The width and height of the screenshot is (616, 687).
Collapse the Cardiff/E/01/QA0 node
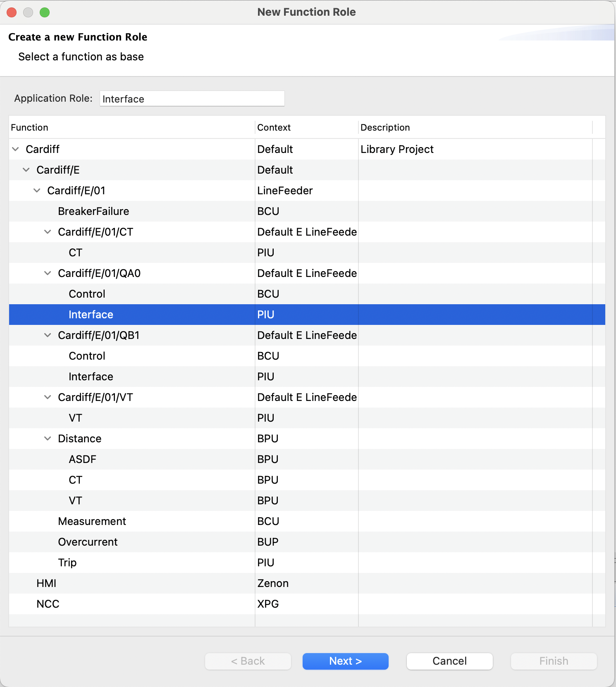point(48,273)
